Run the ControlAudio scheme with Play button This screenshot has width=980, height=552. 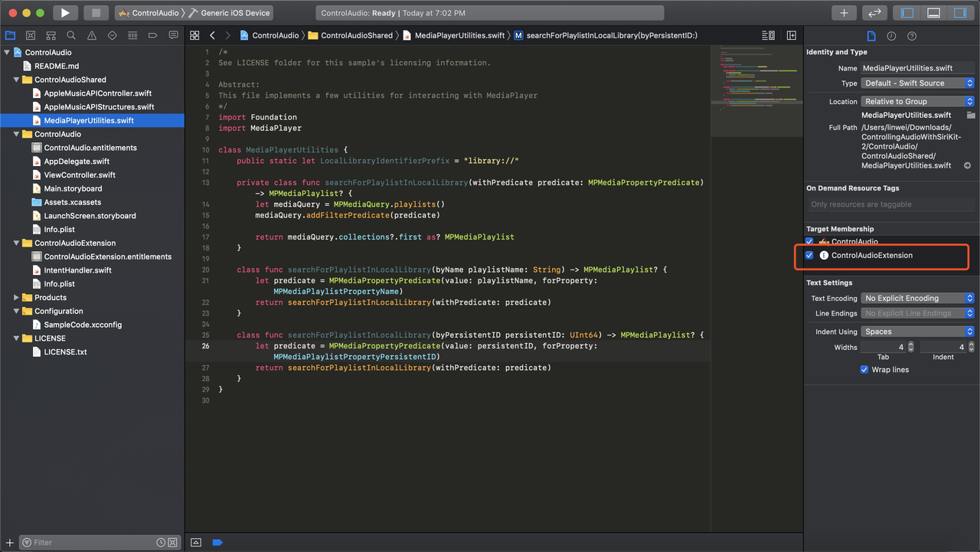click(x=65, y=13)
